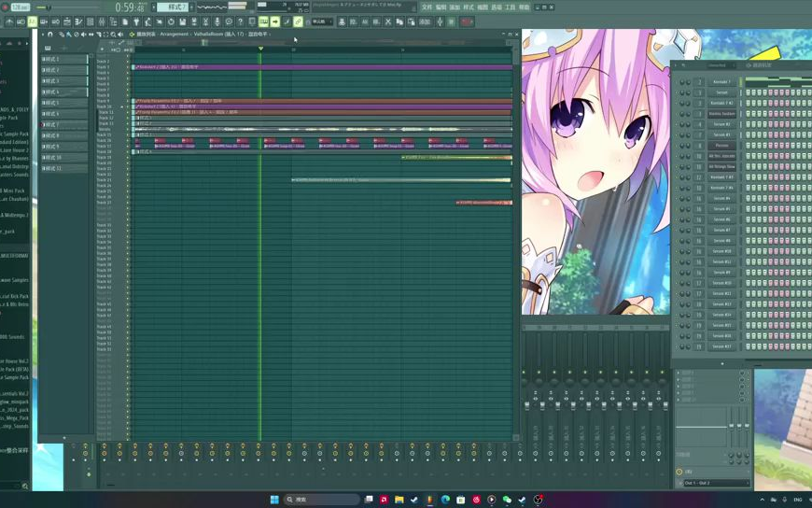Open Microsoft Edge from taskbar

click(445, 500)
